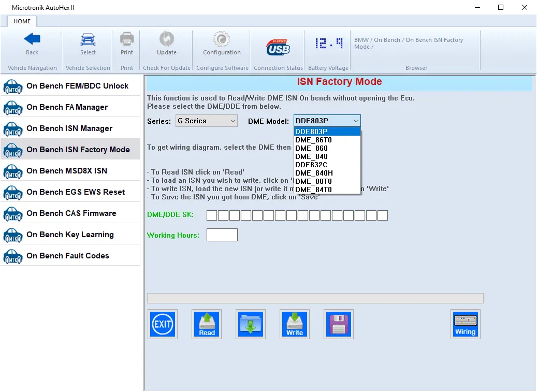Click first DME/DDE SK byte box
The height and width of the screenshot is (392, 537).
coord(212,215)
